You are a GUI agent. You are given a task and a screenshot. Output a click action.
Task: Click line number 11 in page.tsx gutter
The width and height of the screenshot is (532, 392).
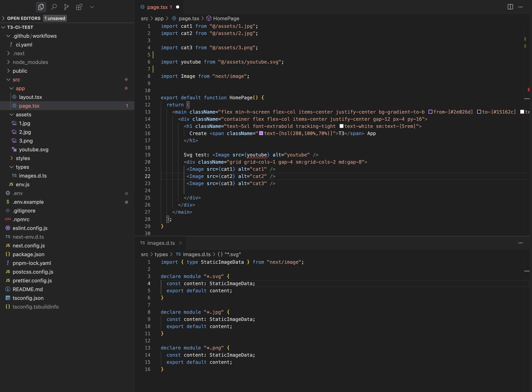[x=147, y=98]
